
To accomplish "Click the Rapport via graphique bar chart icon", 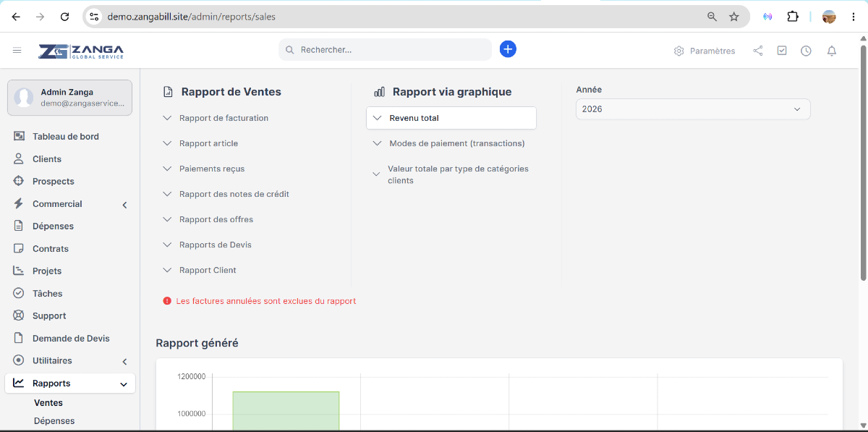I will pyautogui.click(x=379, y=92).
